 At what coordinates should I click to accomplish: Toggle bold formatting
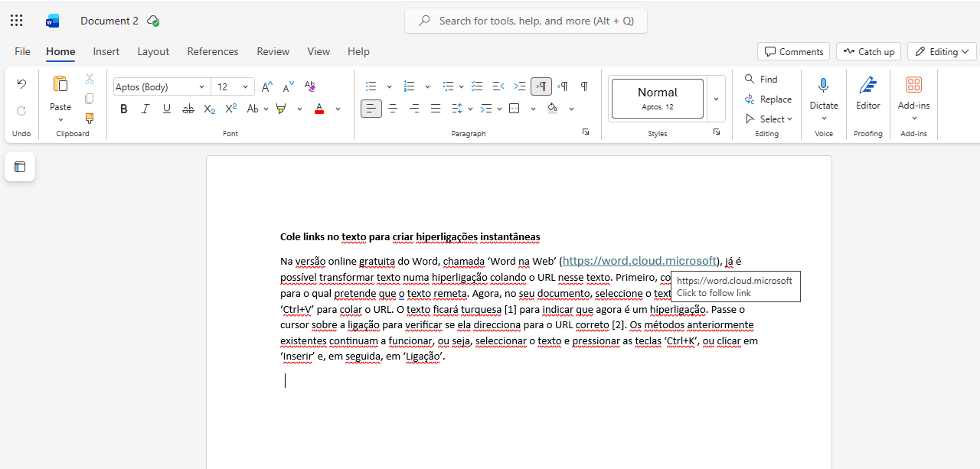coord(123,109)
